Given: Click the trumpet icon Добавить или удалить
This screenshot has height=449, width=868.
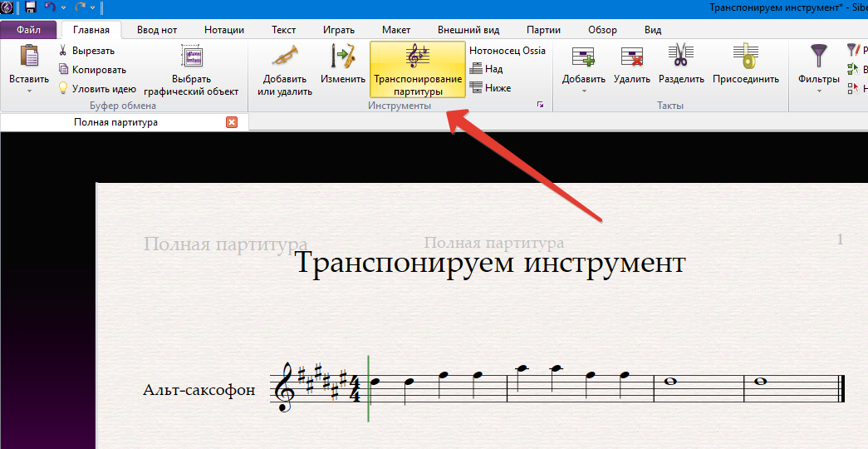Looking at the screenshot, I should [285, 57].
